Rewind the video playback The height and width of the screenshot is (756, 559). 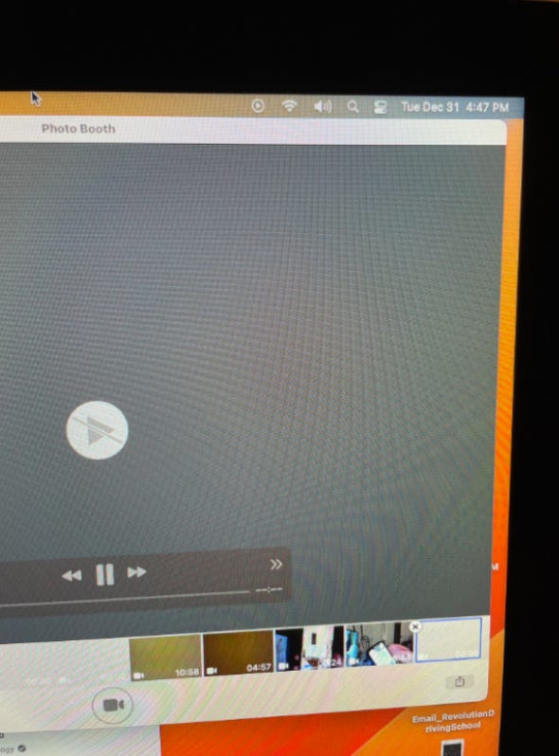72,576
